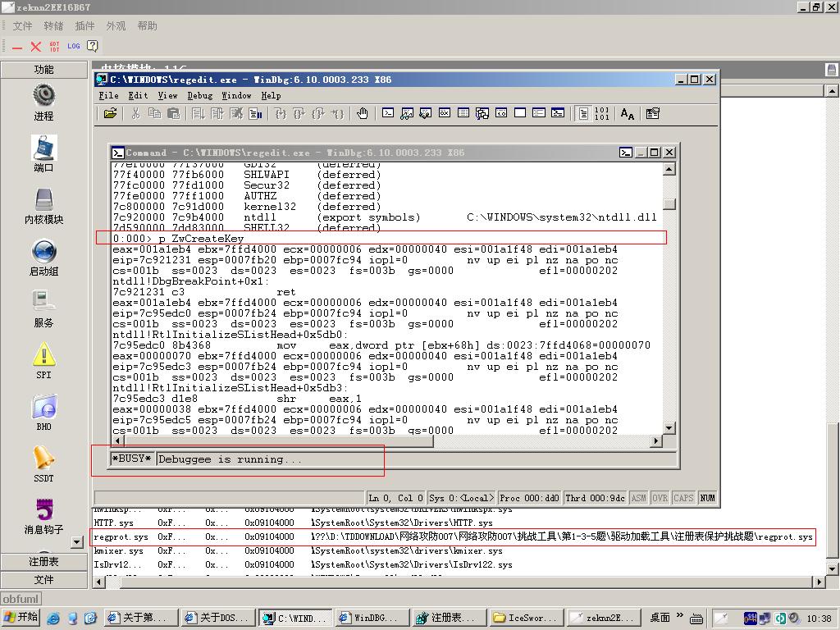Open 内核模块 (Kernel Module) in sidebar
The image size is (840, 630).
coord(44,206)
